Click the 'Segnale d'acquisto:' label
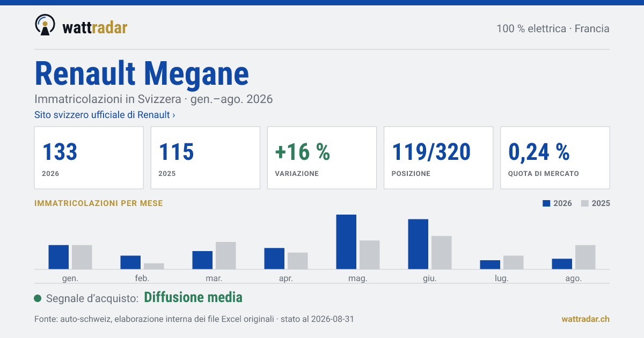 [93, 298]
